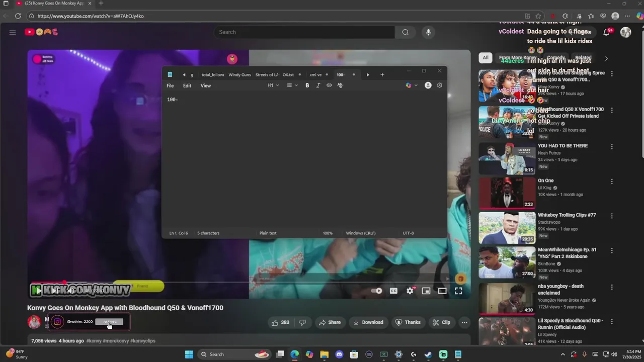Clear formatting icon in Notepad toolbar
The width and height of the screenshot is (644, 362).
point(340,85)
